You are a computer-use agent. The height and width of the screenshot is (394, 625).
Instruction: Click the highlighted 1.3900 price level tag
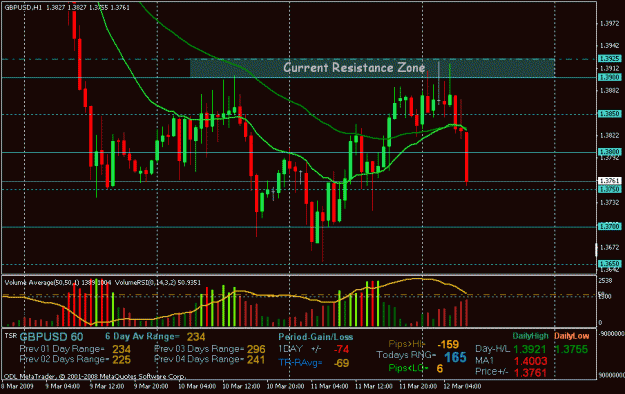[610, 77]
